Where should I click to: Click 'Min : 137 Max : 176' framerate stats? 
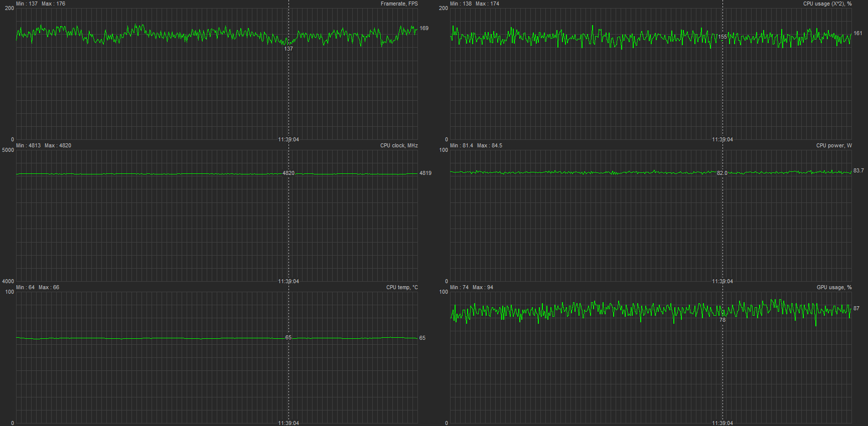coord(41,4)
